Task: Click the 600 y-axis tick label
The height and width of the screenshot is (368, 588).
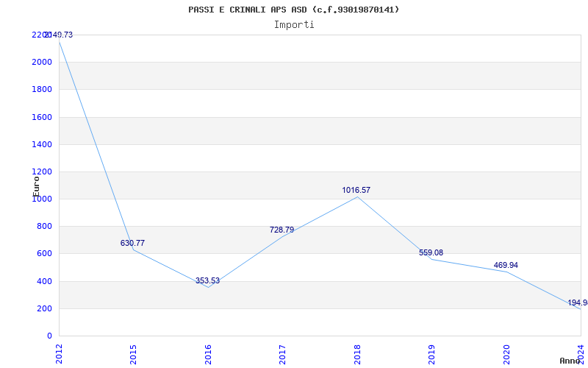Action: click(x=44, y=254)
